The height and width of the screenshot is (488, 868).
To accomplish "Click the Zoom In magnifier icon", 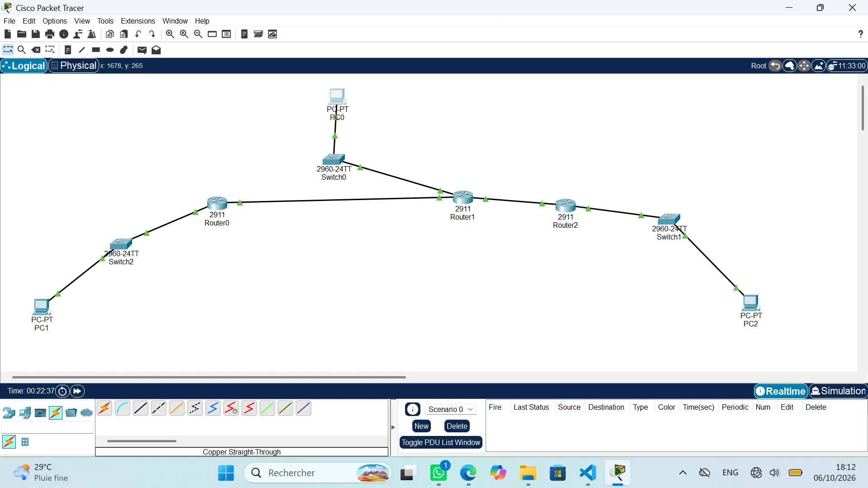I will 170,34.
